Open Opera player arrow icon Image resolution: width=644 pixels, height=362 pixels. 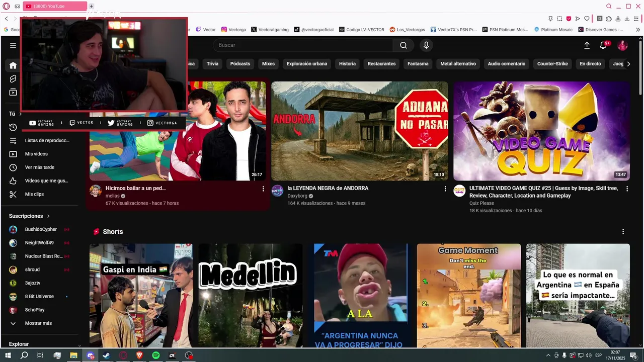pos(578,19)
